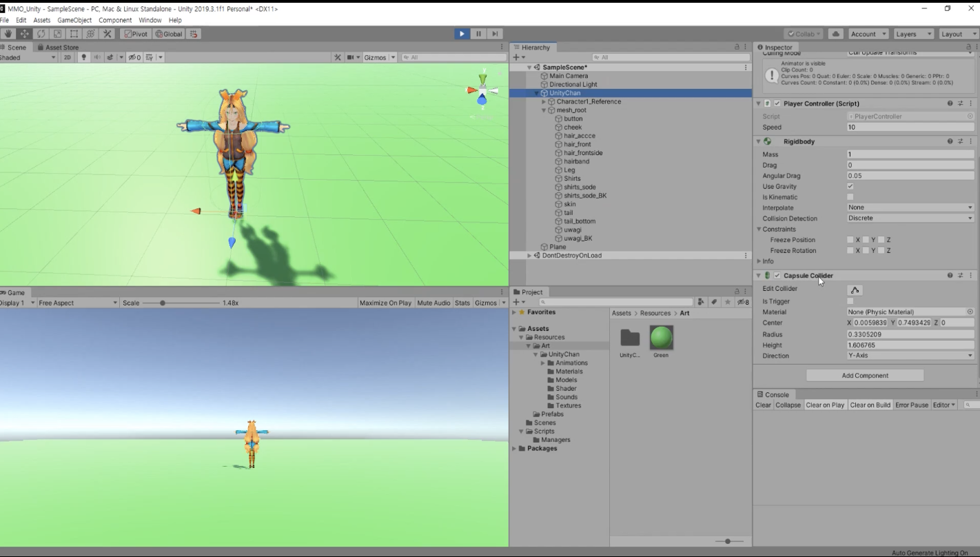Open the GameObject menu
The width and height of the screenshot is (980, 557).
click(x=74, y=20)
